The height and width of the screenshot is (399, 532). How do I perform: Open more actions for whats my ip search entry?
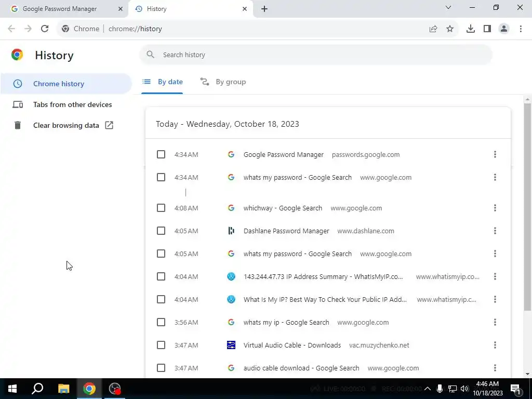[x=495, y=322]
